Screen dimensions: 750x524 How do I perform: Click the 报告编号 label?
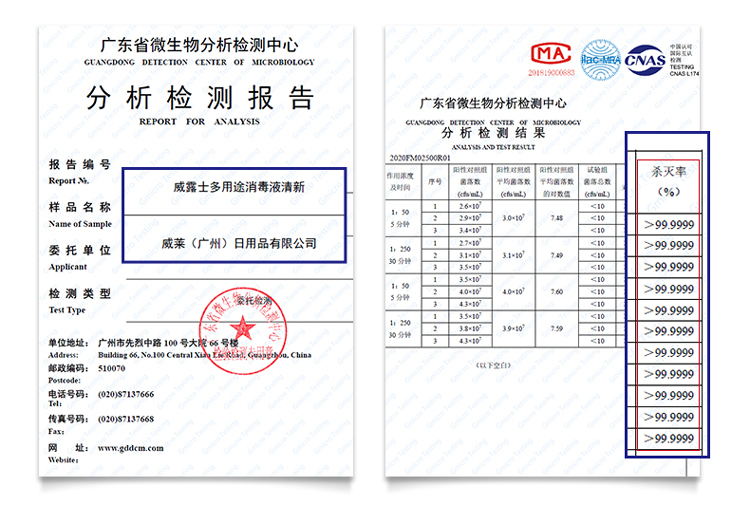(x=79, y=164)
